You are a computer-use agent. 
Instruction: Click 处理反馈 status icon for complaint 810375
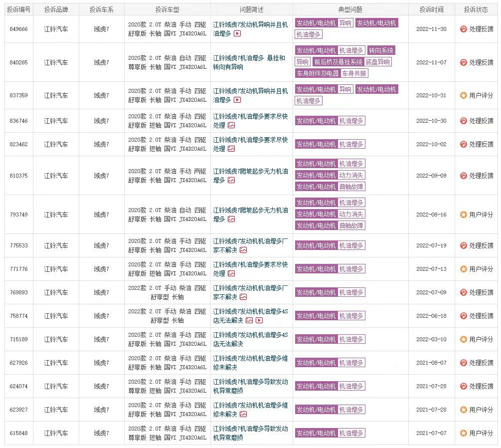[x=463, y=176]
